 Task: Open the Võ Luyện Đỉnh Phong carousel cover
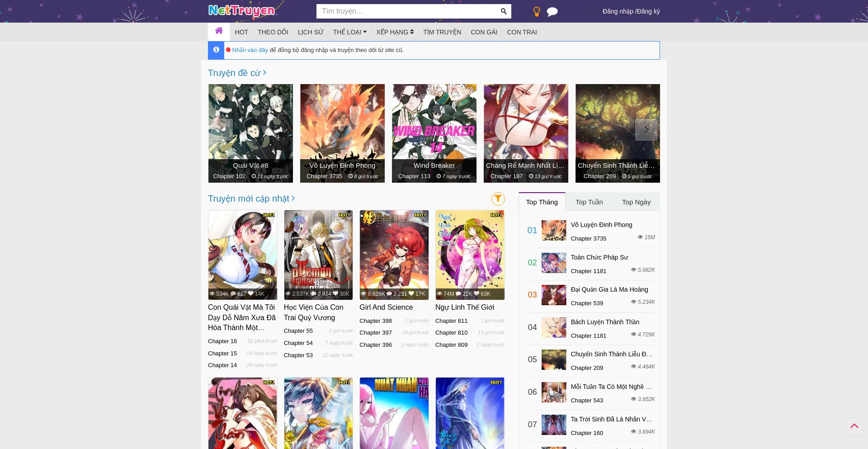pyautogui.click(x=342, y=133)
